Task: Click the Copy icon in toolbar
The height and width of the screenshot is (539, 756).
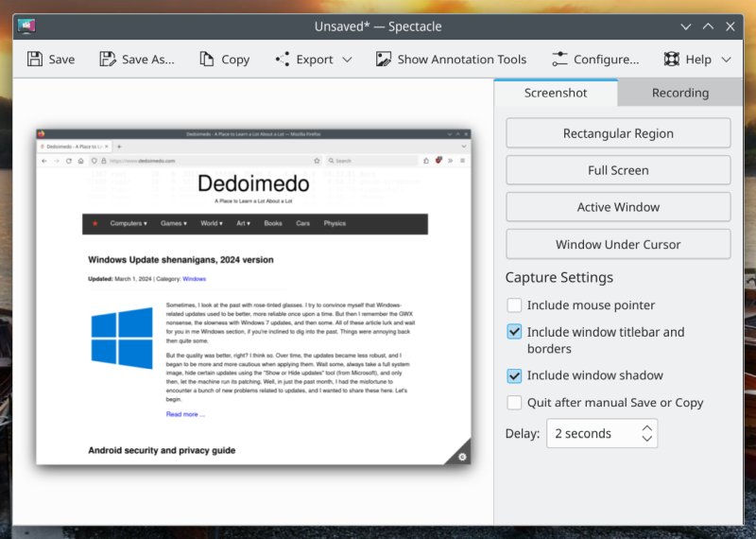Action: (x=207, y=59)
